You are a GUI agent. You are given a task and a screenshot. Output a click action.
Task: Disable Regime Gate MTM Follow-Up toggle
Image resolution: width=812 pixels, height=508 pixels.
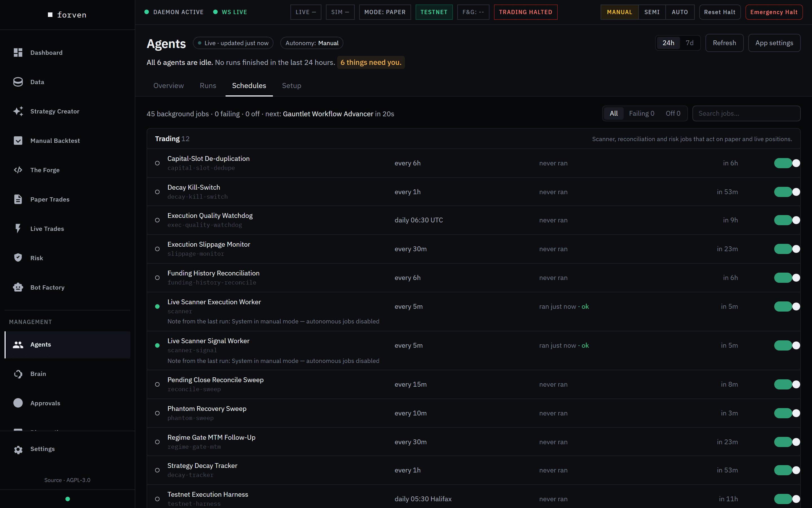click(787, 442)
